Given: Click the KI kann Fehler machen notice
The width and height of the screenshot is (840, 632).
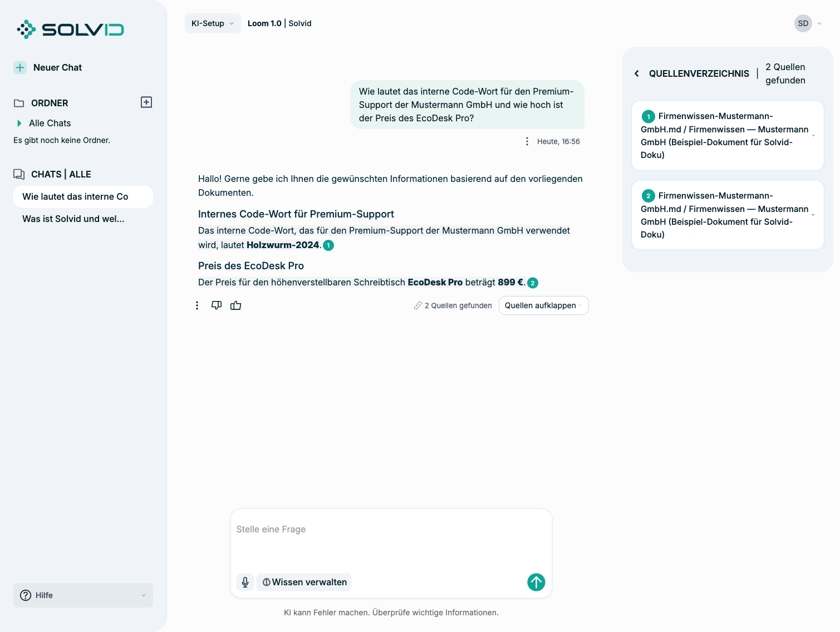Looking at the screenshot, I should (x=391, y=613).
